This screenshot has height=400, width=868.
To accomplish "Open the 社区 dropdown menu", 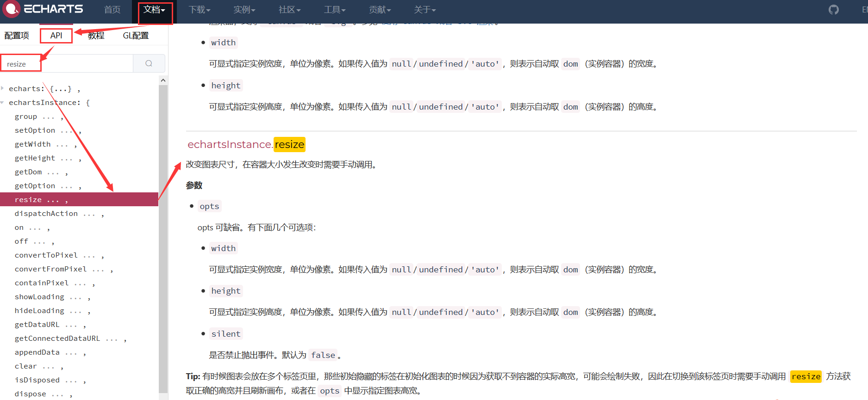I will point(290,10).
